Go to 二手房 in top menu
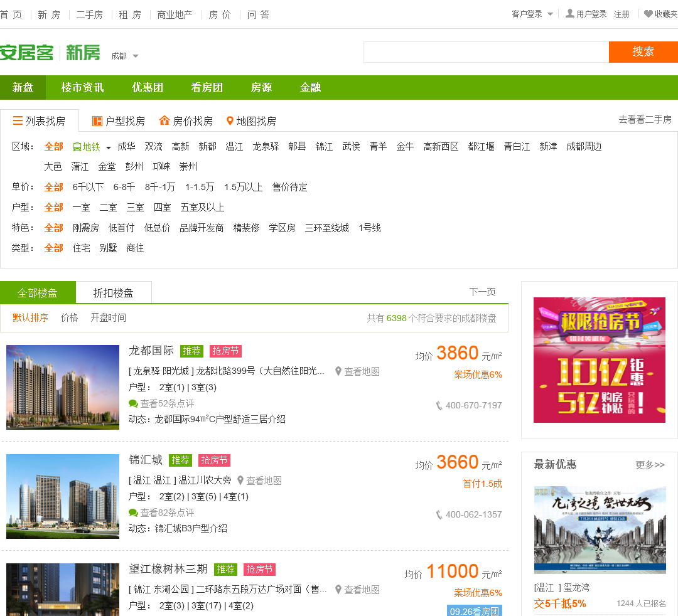 coord(90,14)
